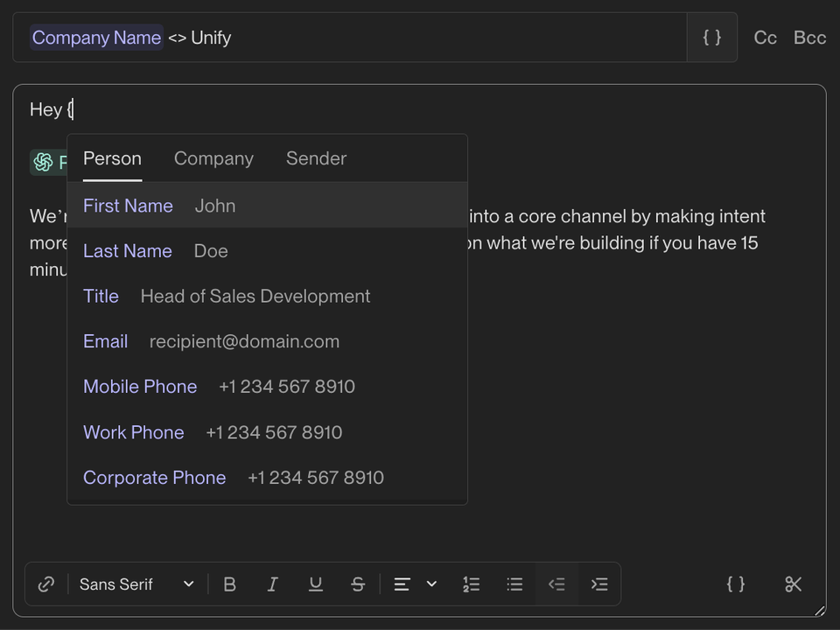Decrease indent with outdent icon

tap(556, 584)
